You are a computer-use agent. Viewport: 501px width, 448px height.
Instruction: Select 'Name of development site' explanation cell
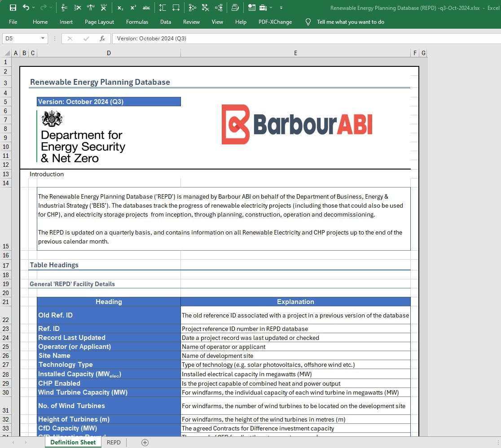(295, 356)
